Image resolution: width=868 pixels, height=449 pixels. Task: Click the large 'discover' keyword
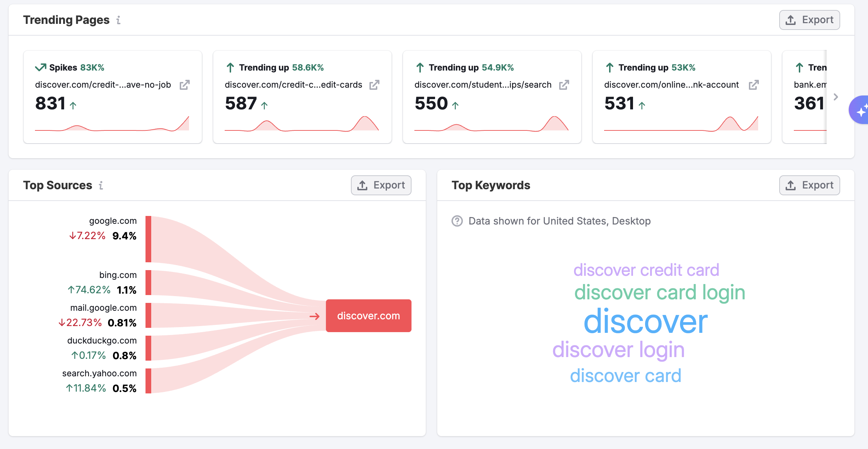coord(645,322)
